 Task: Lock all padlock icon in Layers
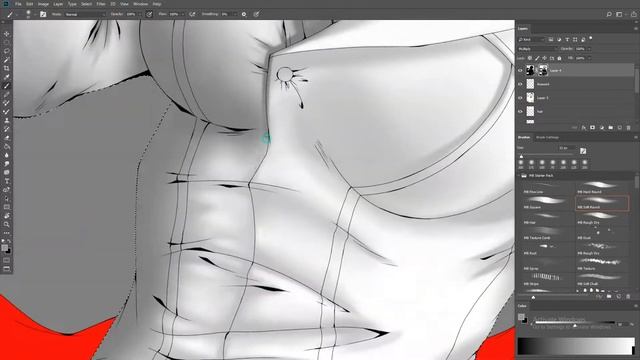click(x=560, y=58)
